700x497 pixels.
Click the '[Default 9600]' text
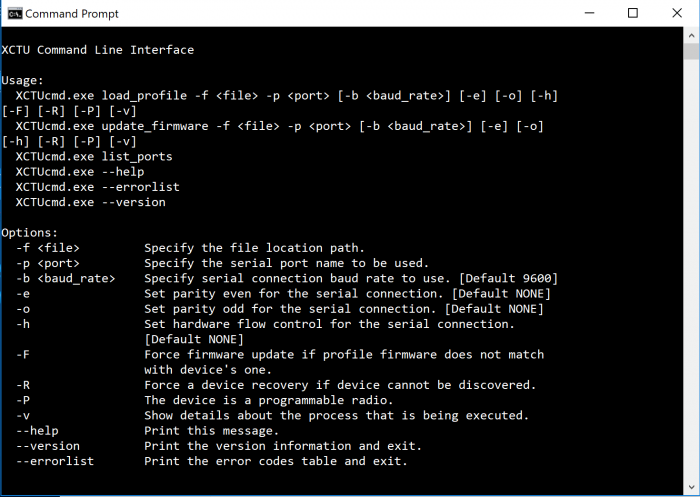tap(508, 278)
